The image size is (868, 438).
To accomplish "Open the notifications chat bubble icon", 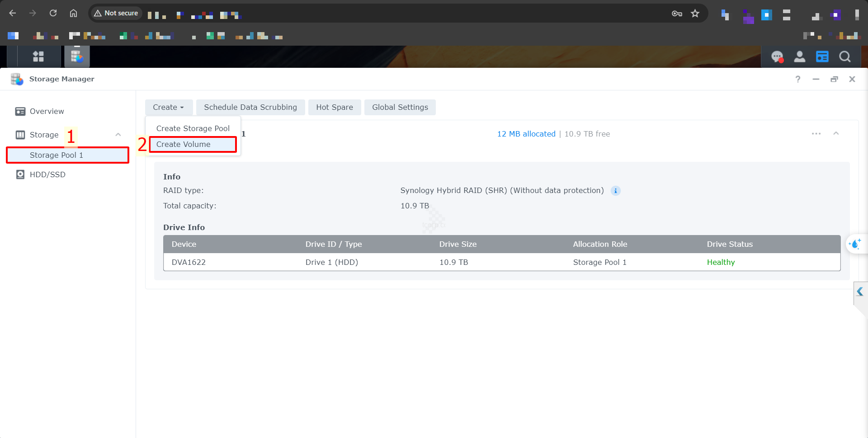I will (x=777, y=57).
